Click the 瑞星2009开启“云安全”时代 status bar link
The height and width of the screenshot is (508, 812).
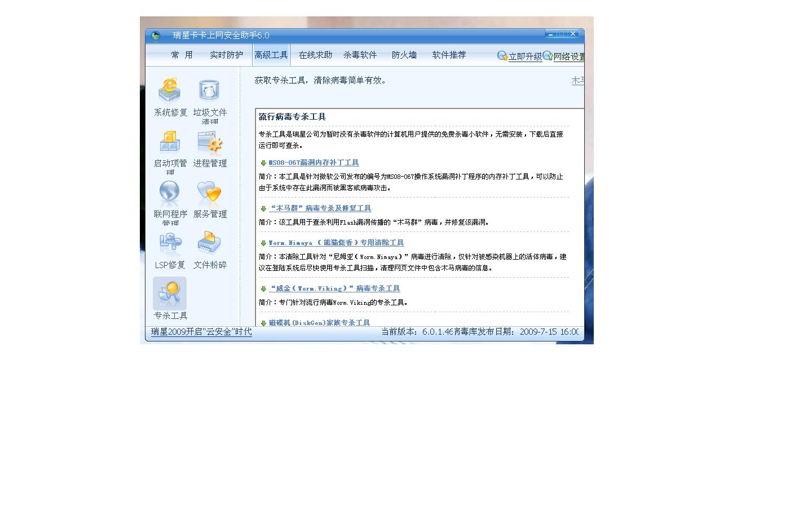point(201,332)
